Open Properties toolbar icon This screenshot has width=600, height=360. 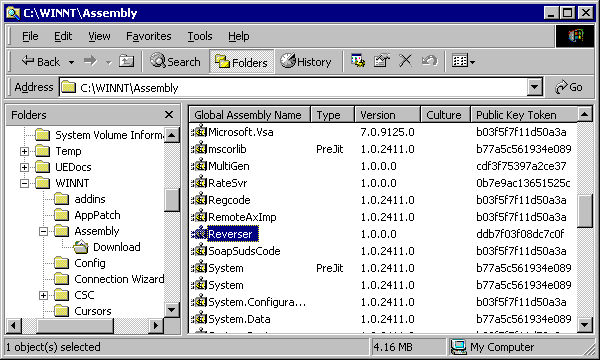(382, 61)
